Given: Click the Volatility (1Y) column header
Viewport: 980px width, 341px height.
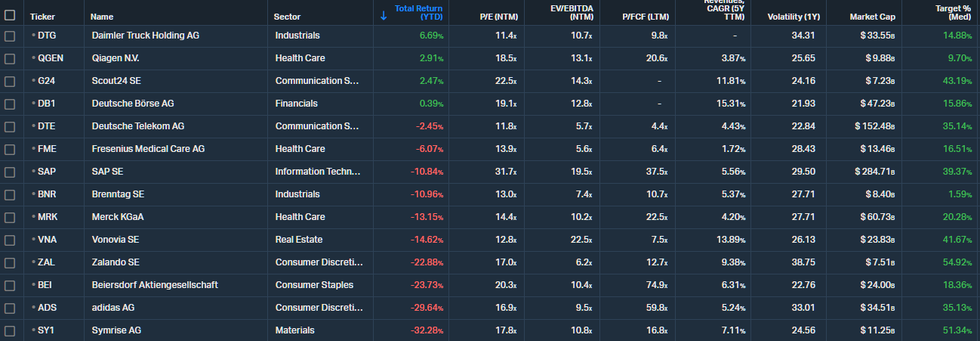Looking at the screenshot, I should click(x=792, y=17).
